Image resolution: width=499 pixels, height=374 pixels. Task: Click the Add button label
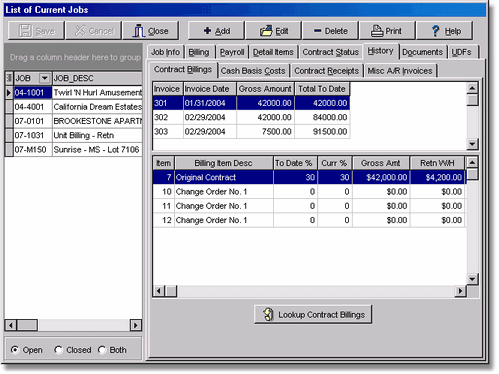pyautogui.click(x=222, y=31)
